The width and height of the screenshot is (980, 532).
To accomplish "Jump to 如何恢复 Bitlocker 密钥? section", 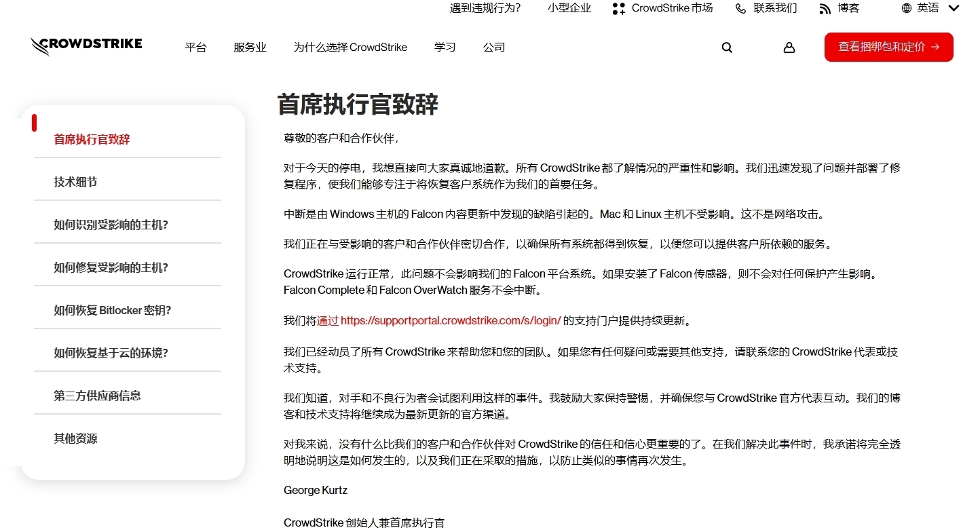I will 113,310.
